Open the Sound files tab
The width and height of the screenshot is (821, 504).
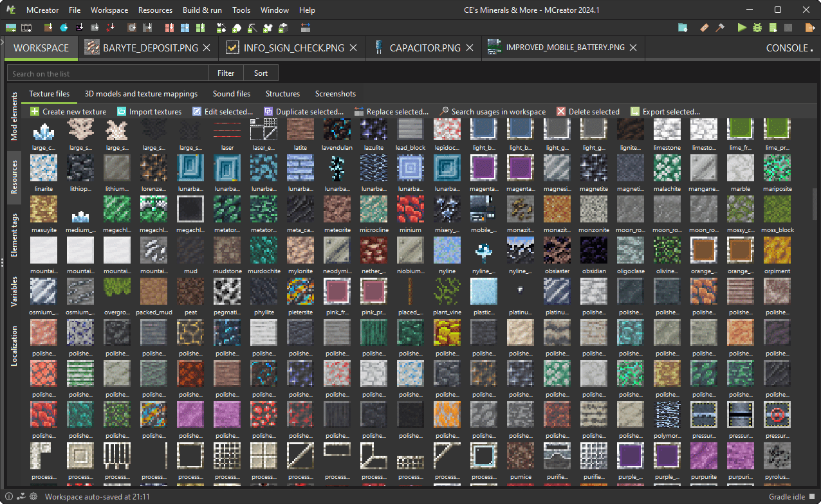pyautogui.click(x=232, y=94)
